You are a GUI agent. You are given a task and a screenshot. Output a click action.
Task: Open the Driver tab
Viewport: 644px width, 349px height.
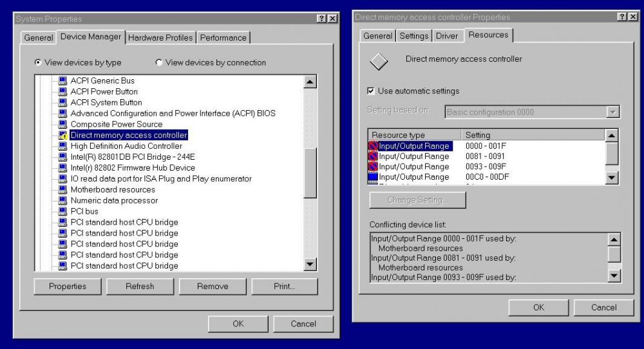click(x=447, y=36)
